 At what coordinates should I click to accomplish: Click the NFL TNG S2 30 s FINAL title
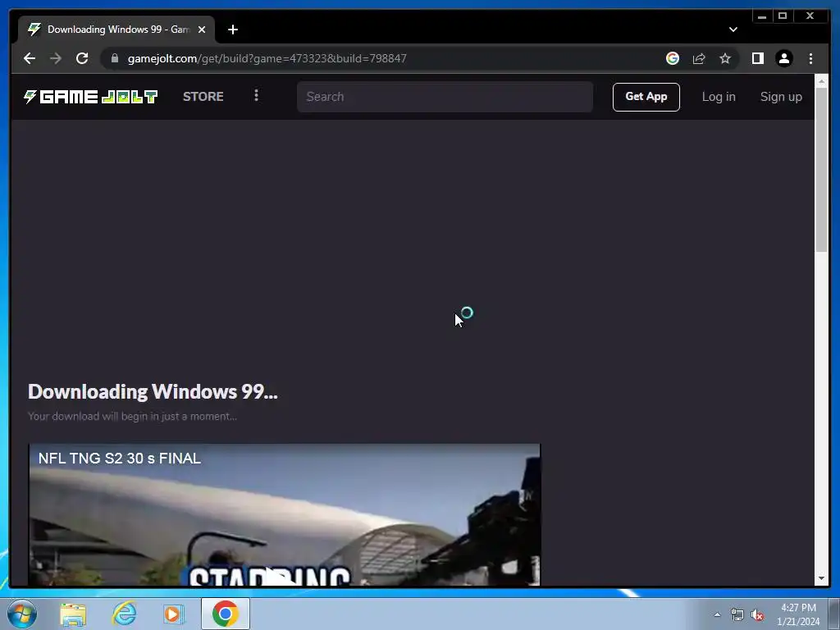coord(120,459)
